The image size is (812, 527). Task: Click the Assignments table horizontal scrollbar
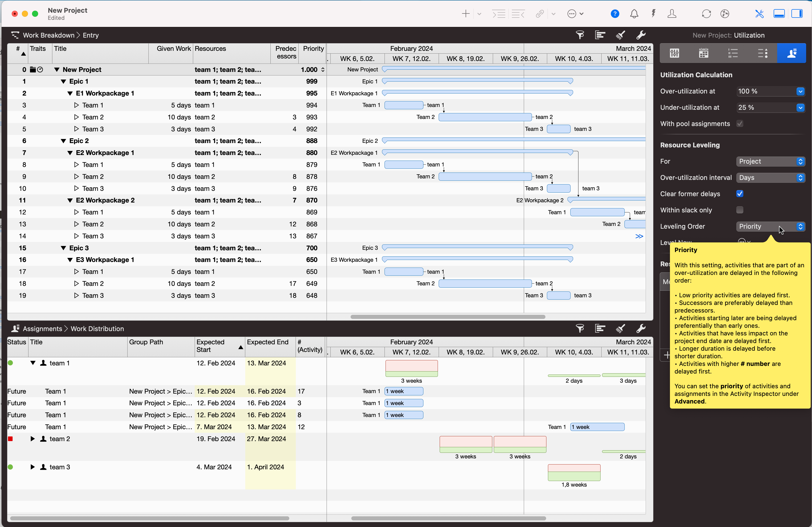(x=149, y=518)
